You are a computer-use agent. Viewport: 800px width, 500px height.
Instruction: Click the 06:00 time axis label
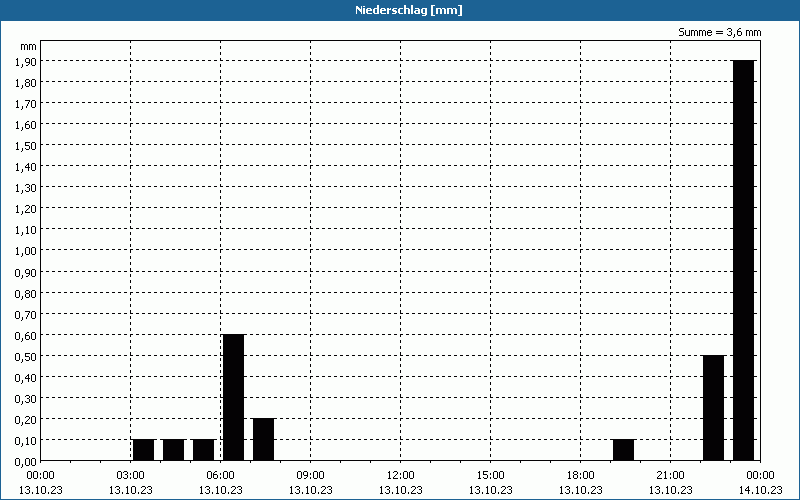(x=220, y=476)
